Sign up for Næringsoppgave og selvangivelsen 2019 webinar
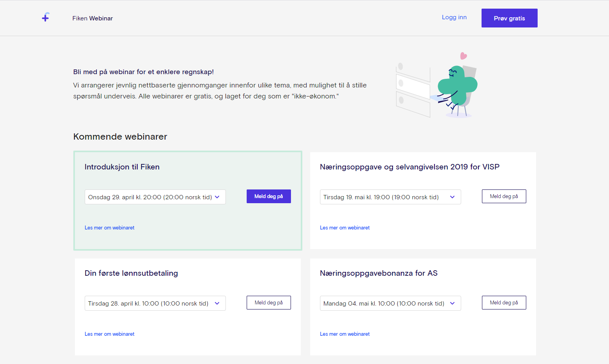Image resolution: width=609 pixels, height=364 pixels. coord(504,196)
